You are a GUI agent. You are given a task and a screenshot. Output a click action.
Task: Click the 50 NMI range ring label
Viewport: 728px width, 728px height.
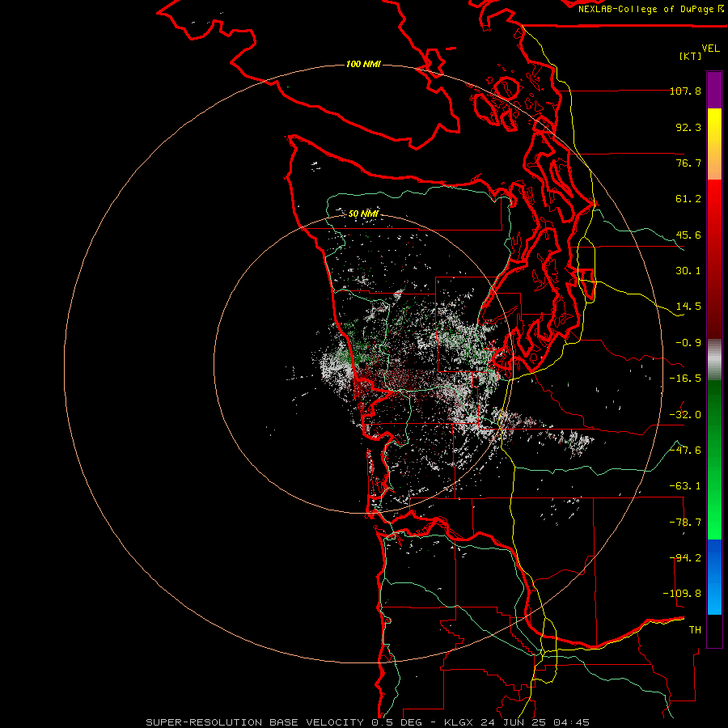363,214
